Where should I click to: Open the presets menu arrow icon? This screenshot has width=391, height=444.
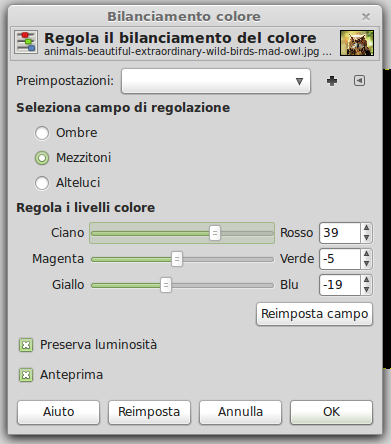click(359, 81)
